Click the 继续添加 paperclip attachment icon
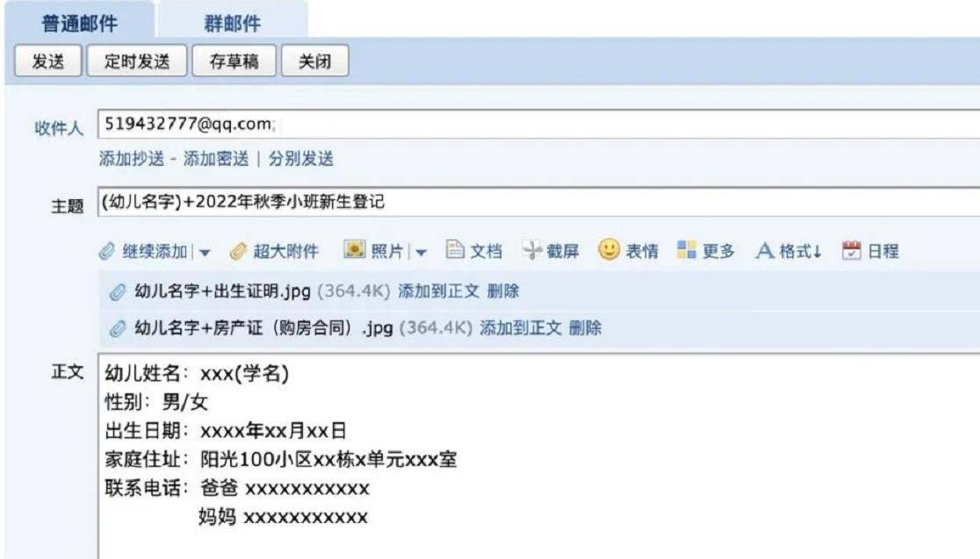This screenshot has height=559, width=980. click(107, 251)
